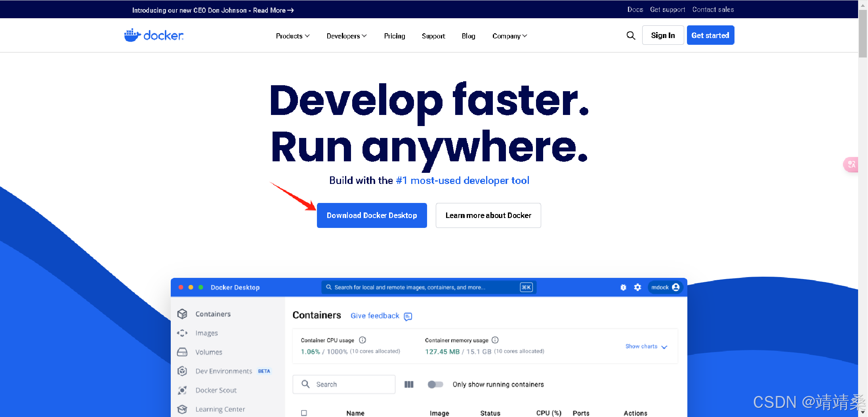Click the Volumes sidebar icon

tap(182, 352)
